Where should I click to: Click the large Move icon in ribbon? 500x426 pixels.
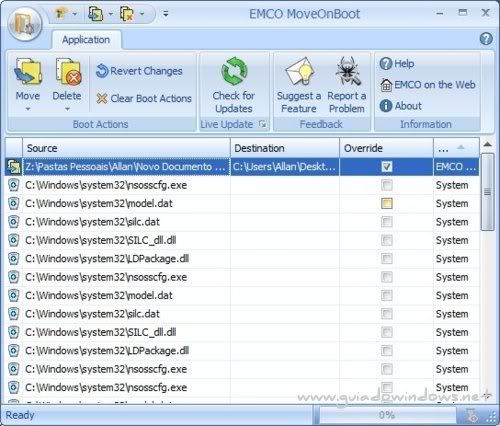[28, 72]
